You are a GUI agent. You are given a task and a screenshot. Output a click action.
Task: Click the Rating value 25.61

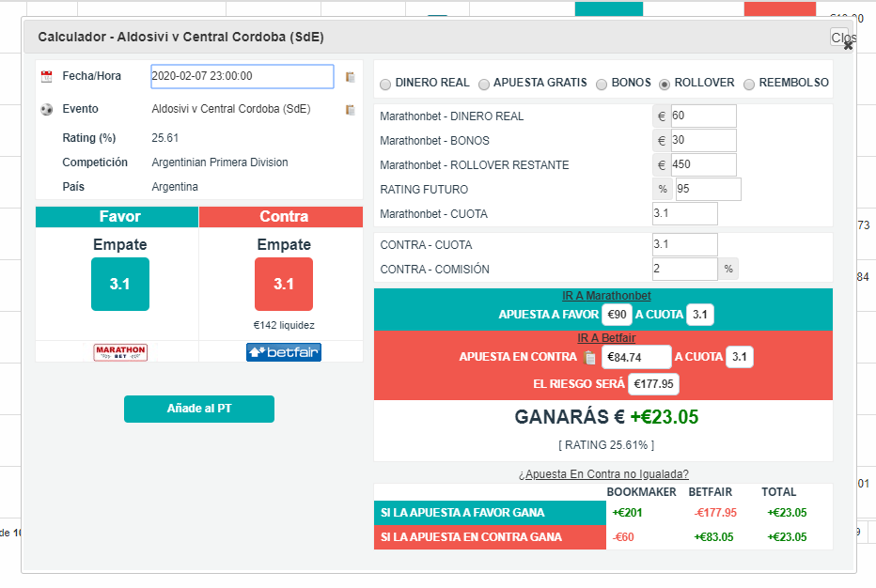tap(164, 138)
